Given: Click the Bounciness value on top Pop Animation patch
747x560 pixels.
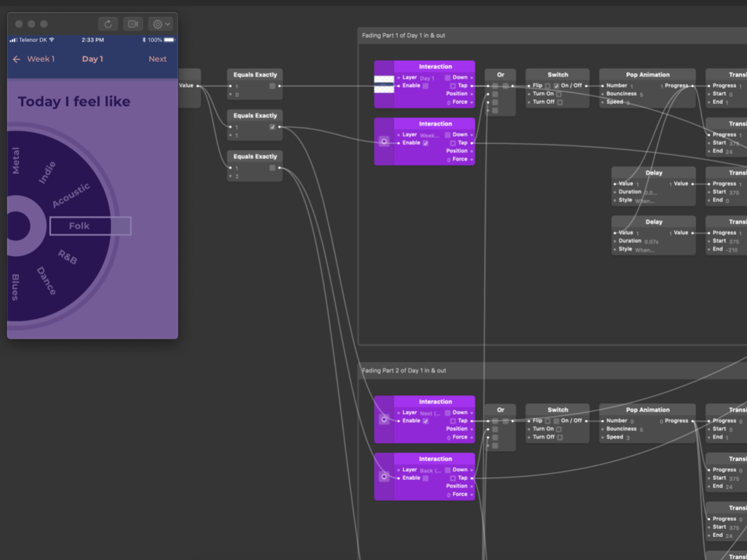Looking at the screenshot, I should click(x=641, y=95).
